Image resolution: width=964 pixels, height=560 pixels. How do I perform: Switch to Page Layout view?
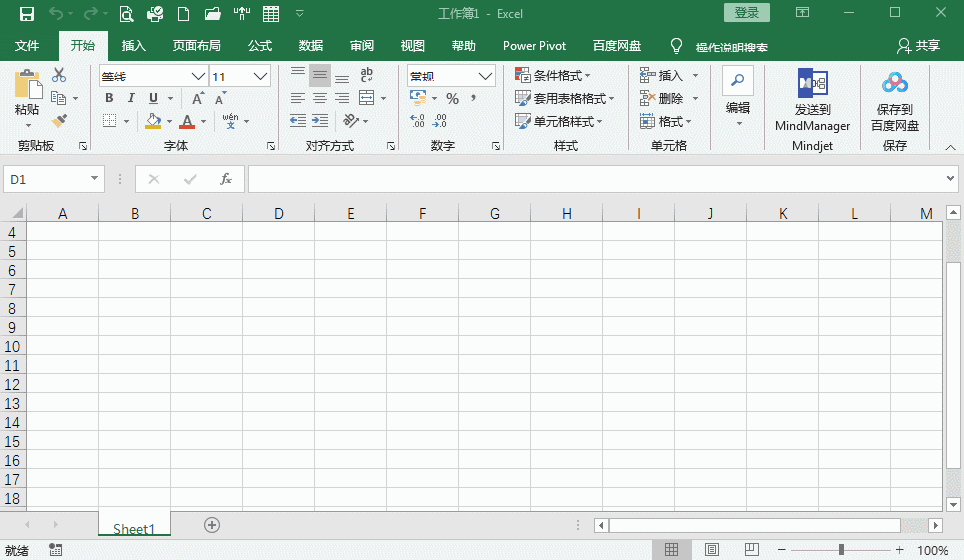point(711,550)
